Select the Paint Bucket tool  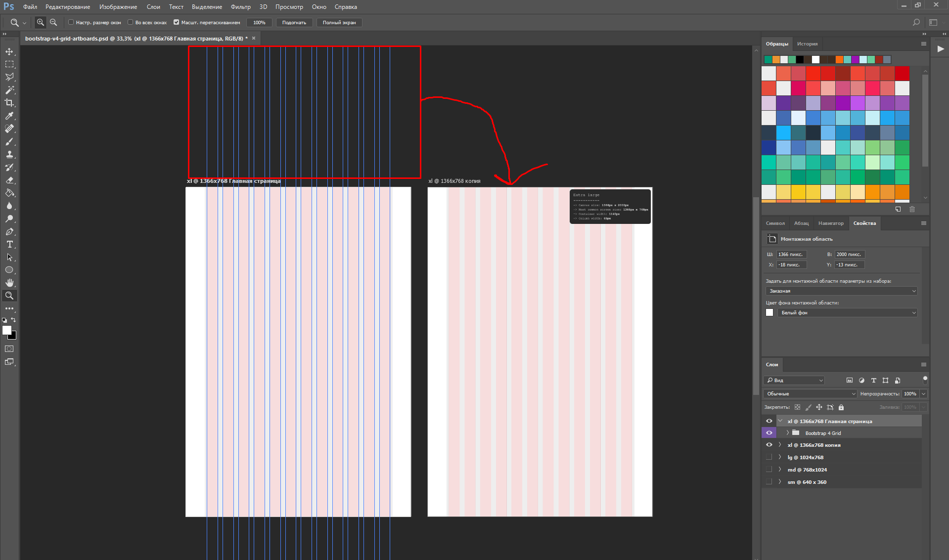[x=9, y=193]
